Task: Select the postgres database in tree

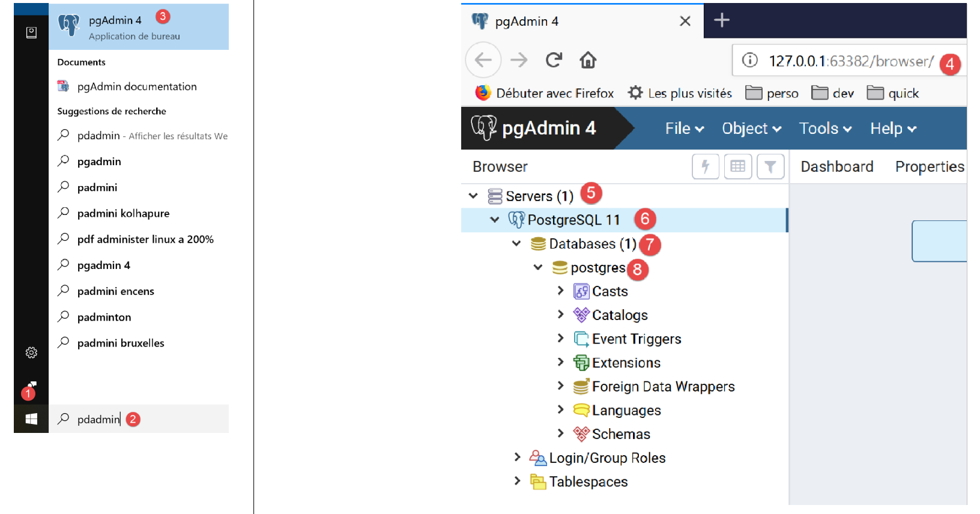Action: (x=597, y=268)
